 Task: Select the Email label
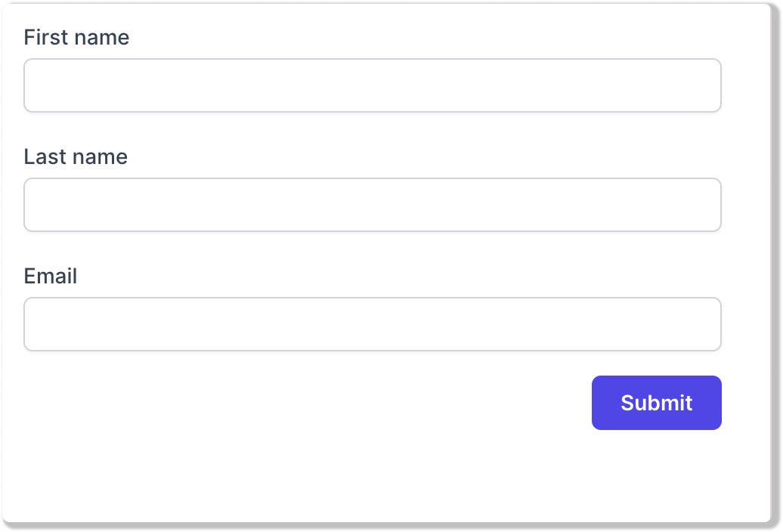pyautogui.click(x=51, y=276)
